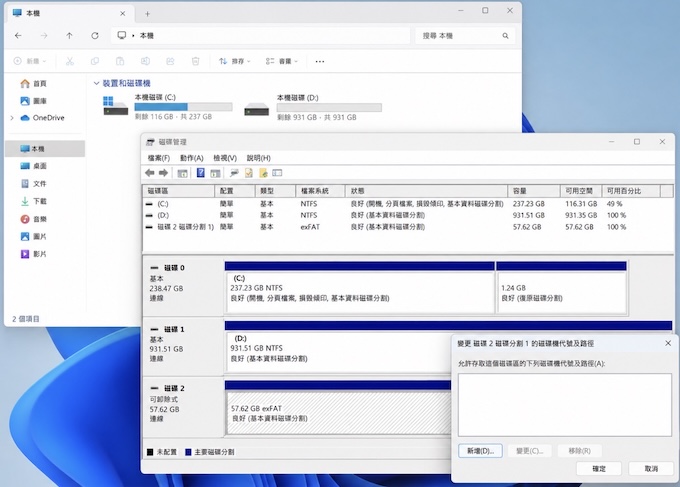Sort volume list by 檔案系統 column header
680x487 pixels.
[x=320, y=191]
